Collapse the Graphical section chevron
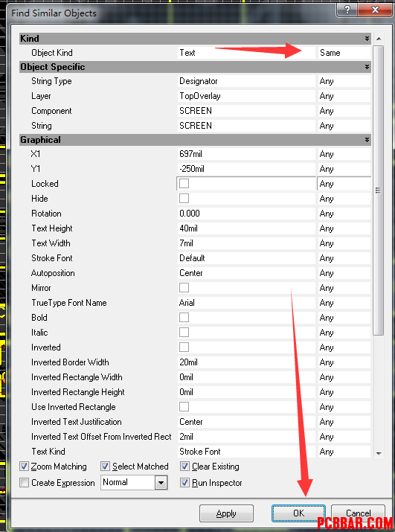The width and height of the screenshot is (395, 532). point(367,140)
